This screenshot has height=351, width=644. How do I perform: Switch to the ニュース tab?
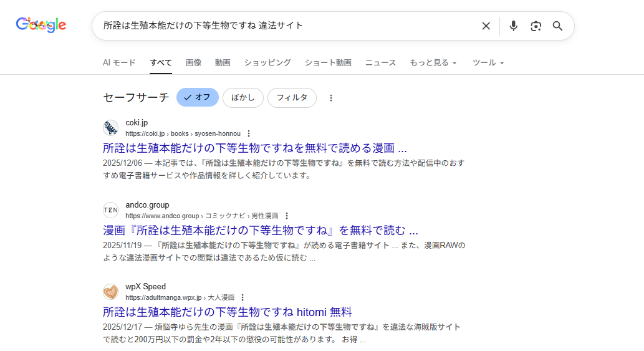[380, 63]
